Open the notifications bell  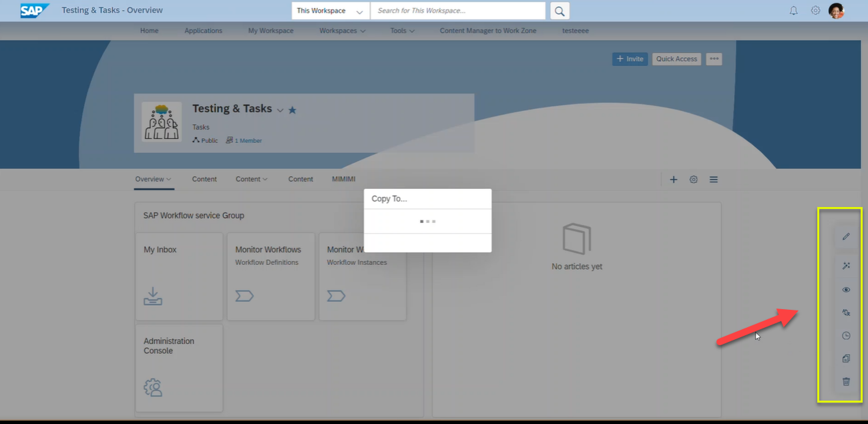[794, 11]
